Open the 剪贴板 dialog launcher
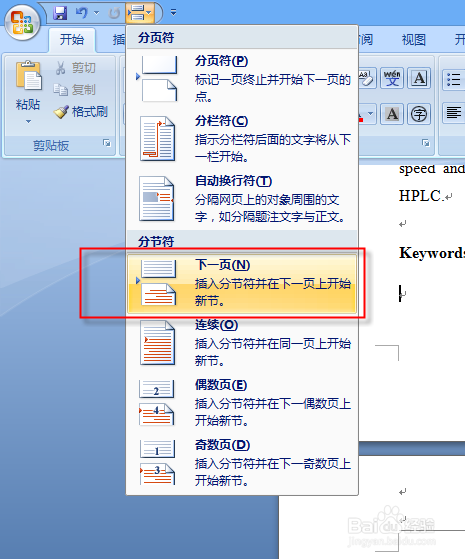Viewport: 465px width, 559px height. point(107,143)
